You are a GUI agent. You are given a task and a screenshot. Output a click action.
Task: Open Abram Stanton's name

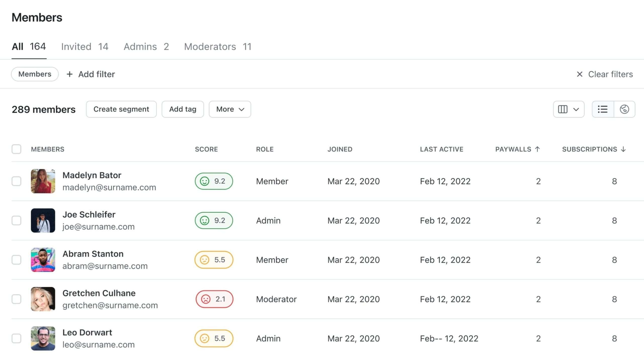pos(93,254)
